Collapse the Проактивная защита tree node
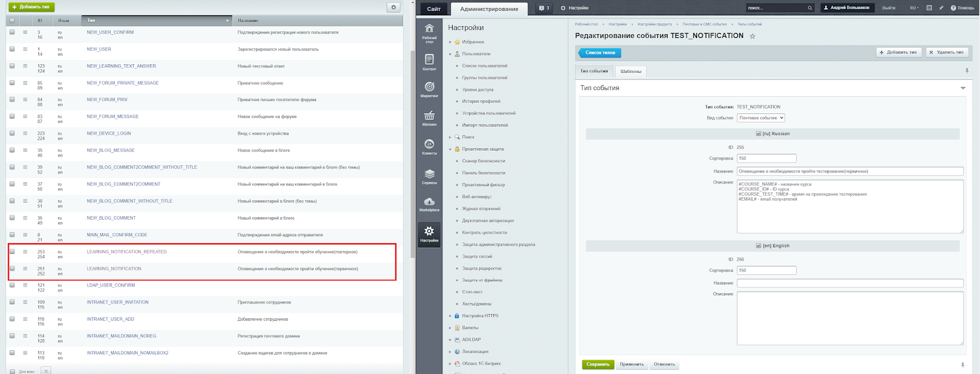Image resolution: width=980 pixels, height=374 pixels. point(450,149)
